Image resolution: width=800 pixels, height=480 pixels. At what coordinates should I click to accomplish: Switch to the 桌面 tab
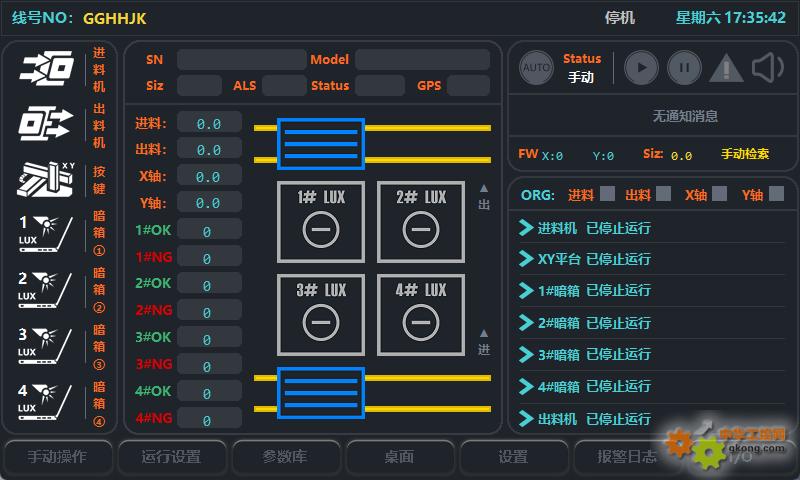(399, 457)
